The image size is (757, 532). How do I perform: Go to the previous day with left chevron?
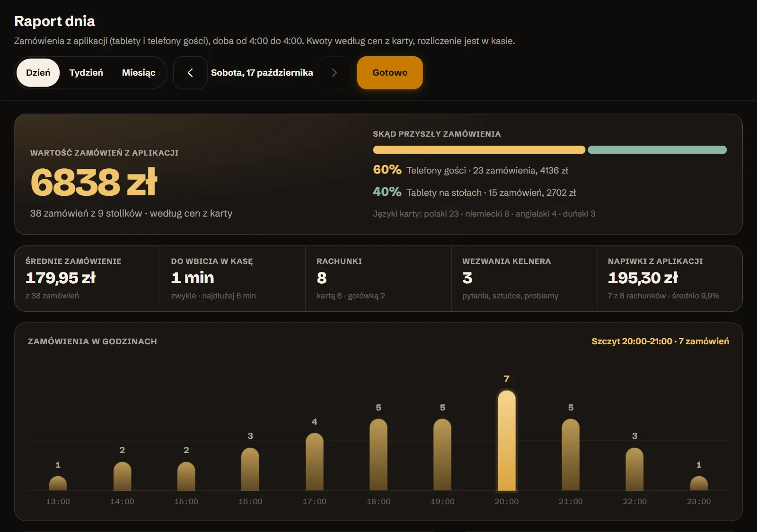[190, 73]
